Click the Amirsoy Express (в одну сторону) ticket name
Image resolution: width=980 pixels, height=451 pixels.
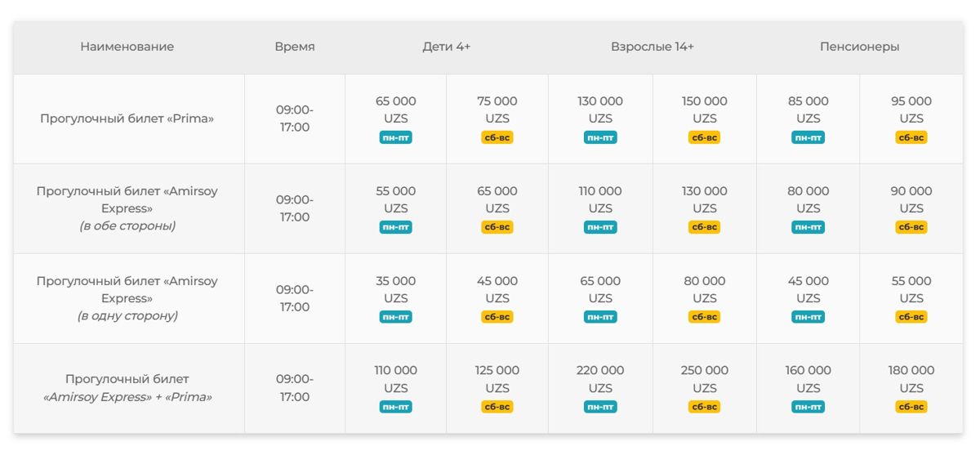(127, 298)
